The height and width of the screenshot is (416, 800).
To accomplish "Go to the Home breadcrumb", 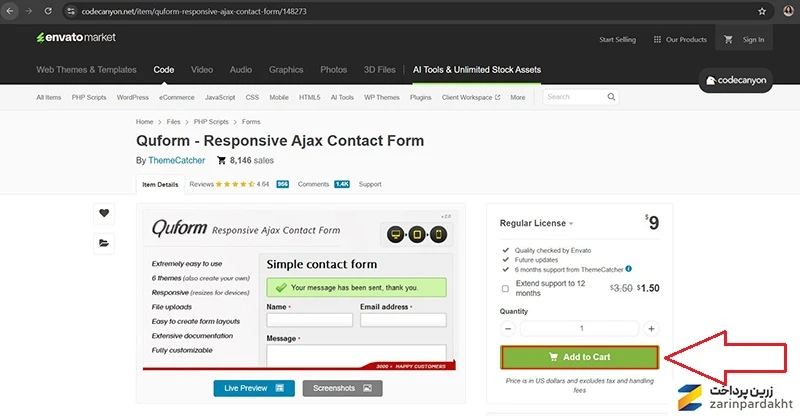I will click(x=144, y=121).
